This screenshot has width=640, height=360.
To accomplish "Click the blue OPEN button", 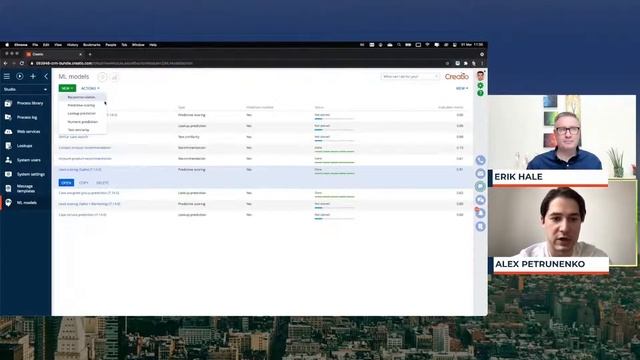I will [x=66, y=183].
